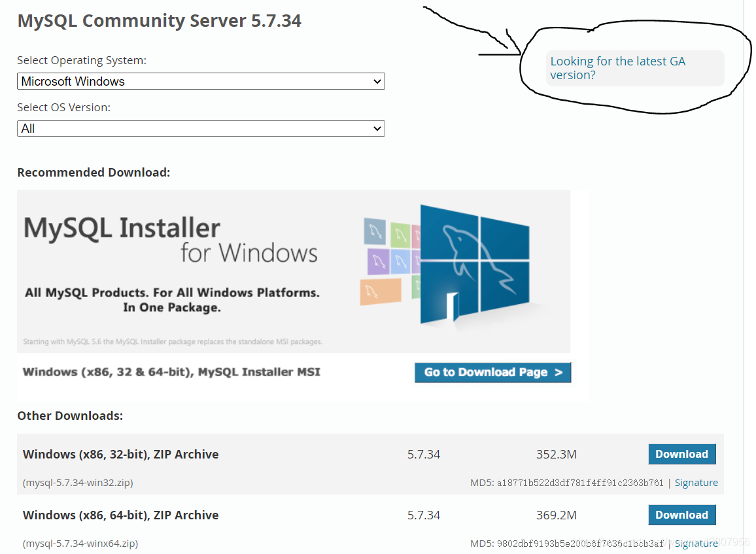
Task: Click 'Windows (x86, 32 & 64-bit), MySQL Installer MSI' text
Action: 171,372
